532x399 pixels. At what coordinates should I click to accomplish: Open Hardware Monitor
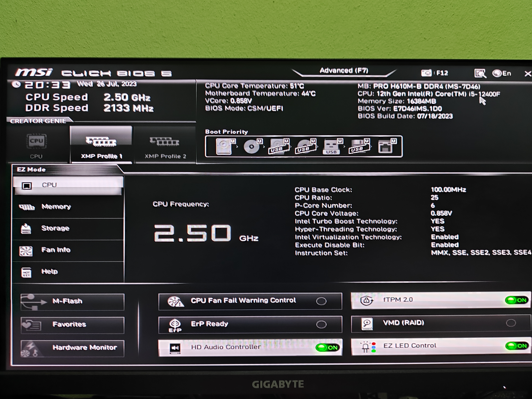(72, 348)
